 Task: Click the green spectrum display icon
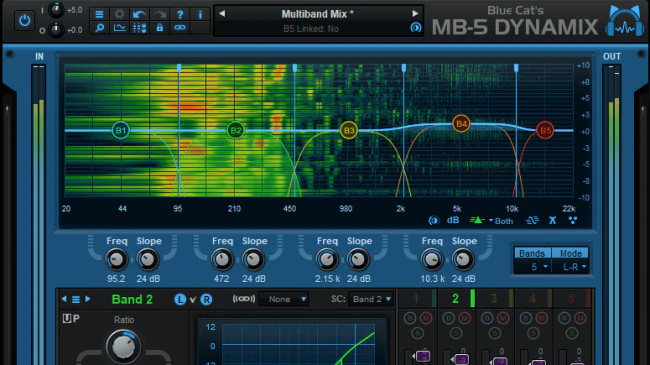[x=477, y=220]
